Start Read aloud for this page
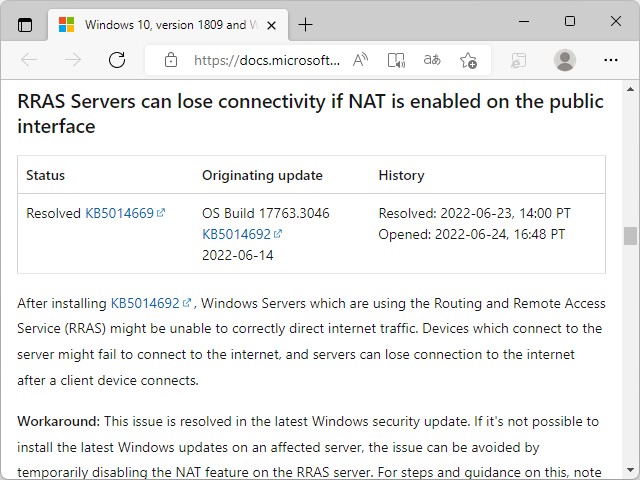The width and height of the screenshot is (640, 480). point(360,60)
